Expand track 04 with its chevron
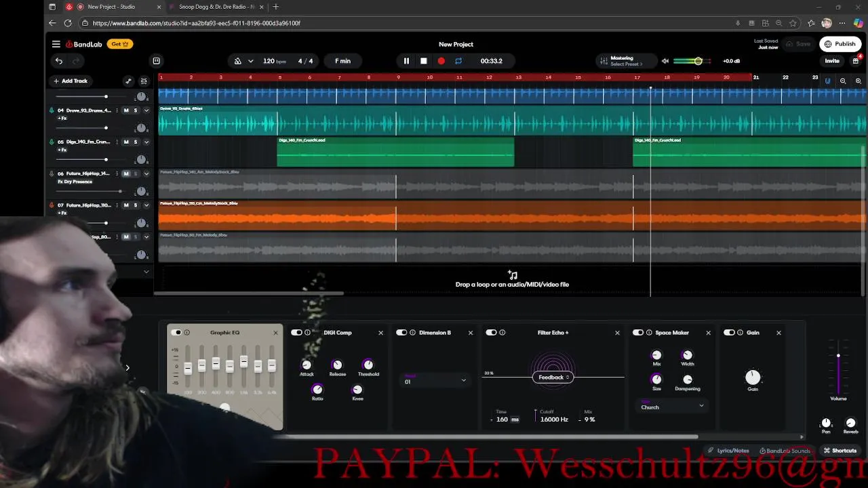 click(x=146, y=110)
